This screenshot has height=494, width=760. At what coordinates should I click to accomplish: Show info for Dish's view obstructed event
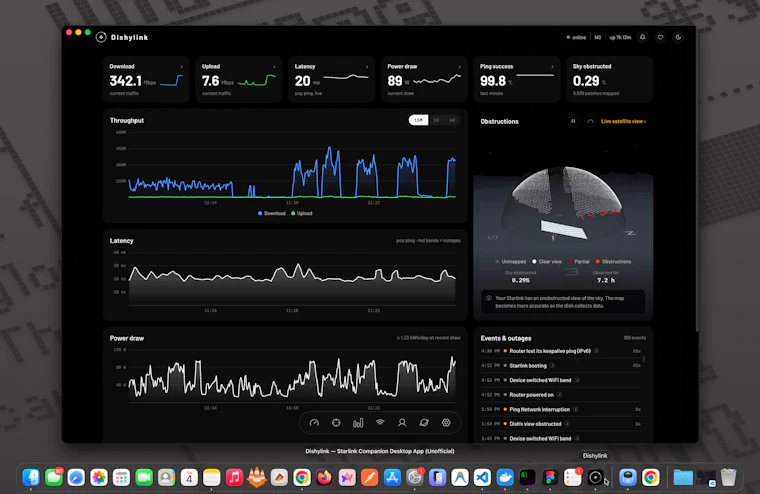click(567, 424)
